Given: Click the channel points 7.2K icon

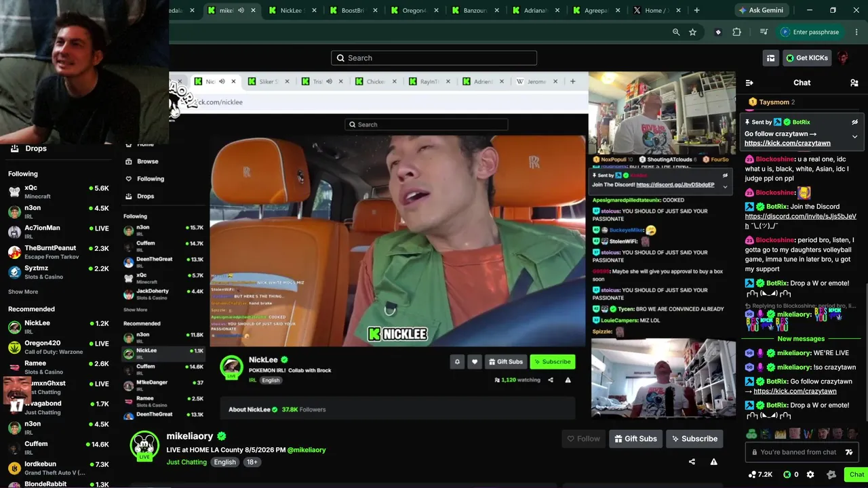Looking at the screenshot, I should click(760, 474).
